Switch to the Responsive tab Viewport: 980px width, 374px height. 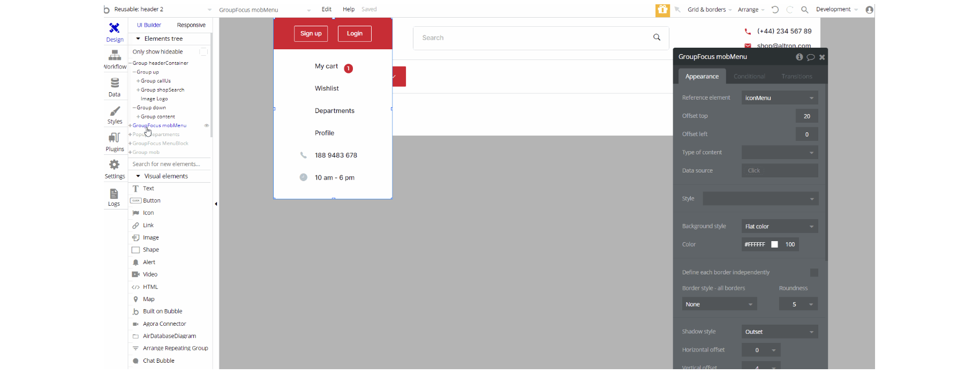(191, 25)
